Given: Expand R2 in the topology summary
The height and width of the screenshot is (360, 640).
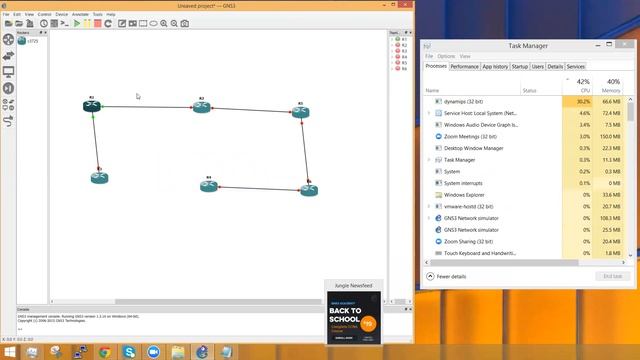Looking at the screenshot, I should point(392,45).
